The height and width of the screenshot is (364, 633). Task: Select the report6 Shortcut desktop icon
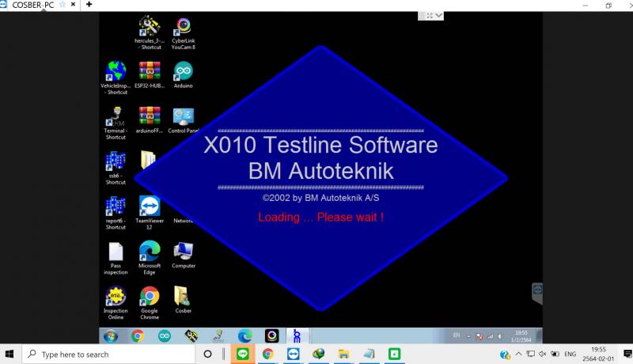tap(116, 213)
